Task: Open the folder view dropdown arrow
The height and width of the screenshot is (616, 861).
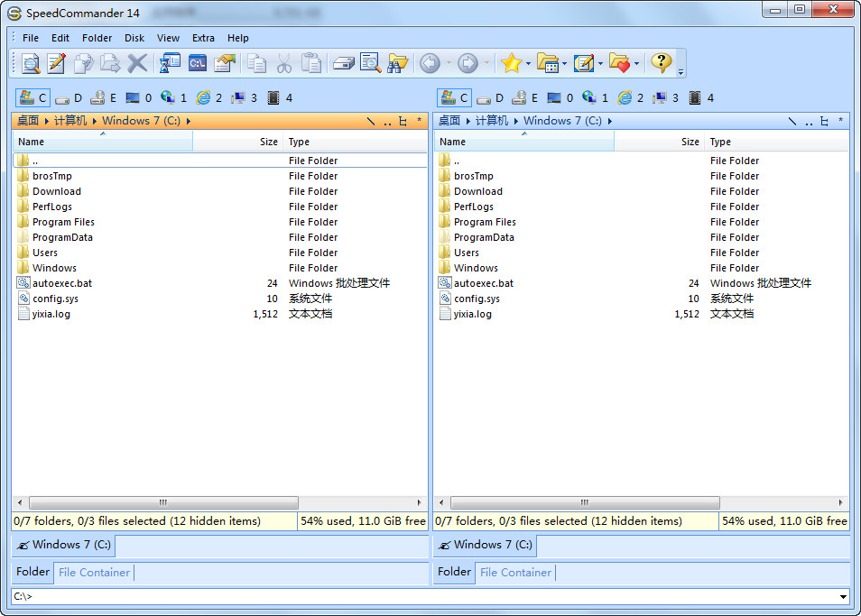Action: click(x=564, y=64)
